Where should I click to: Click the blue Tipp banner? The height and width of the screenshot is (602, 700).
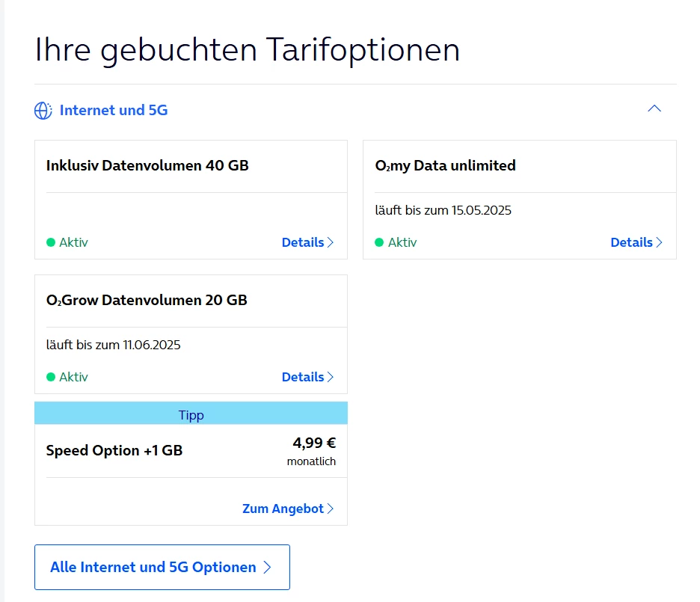click(191, 415)
